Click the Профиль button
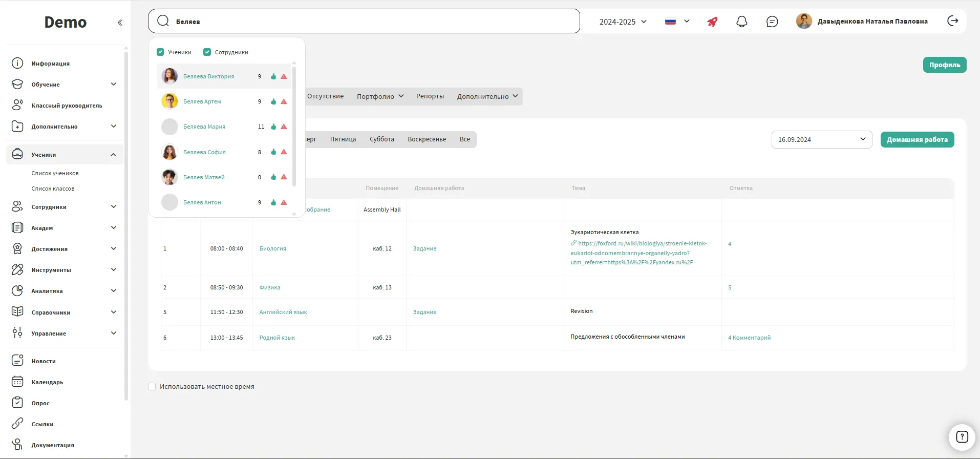This screenshot has width=980, height=459. tap(944, 65)
